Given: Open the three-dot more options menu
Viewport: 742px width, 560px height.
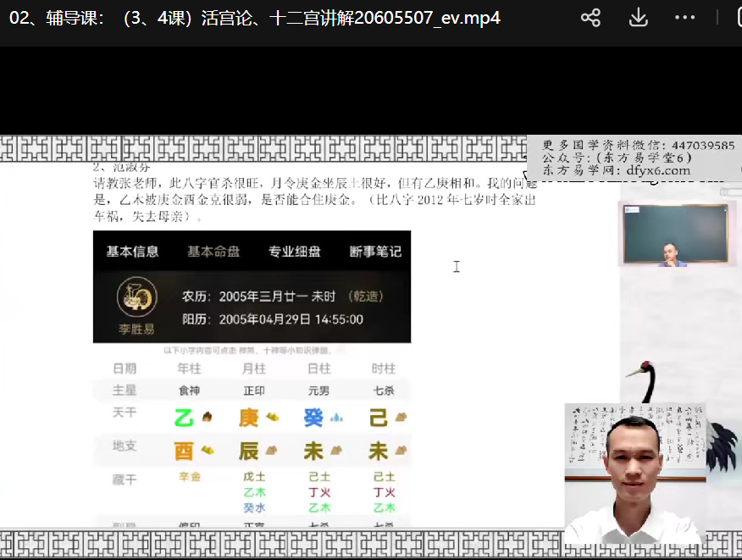Looking at the screenshot, I should point(684,18).
